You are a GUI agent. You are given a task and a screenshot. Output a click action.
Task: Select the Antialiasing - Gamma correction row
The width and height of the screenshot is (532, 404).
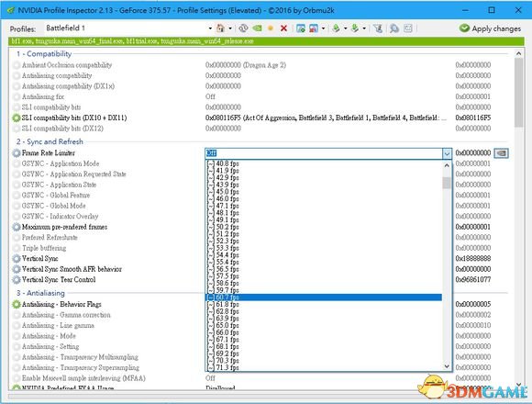point(108,315)
